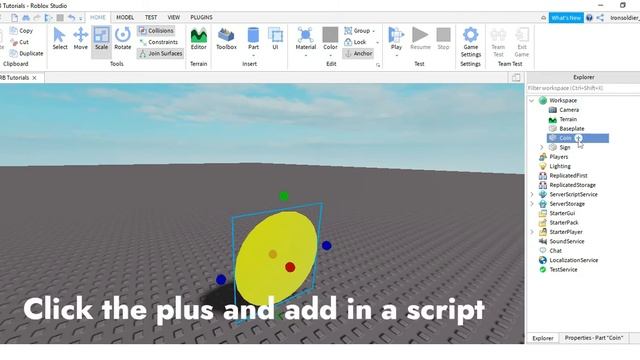The height and width of the screenshot is (360, 640).
Task: Cut the selected object
Action: point(20,42)
